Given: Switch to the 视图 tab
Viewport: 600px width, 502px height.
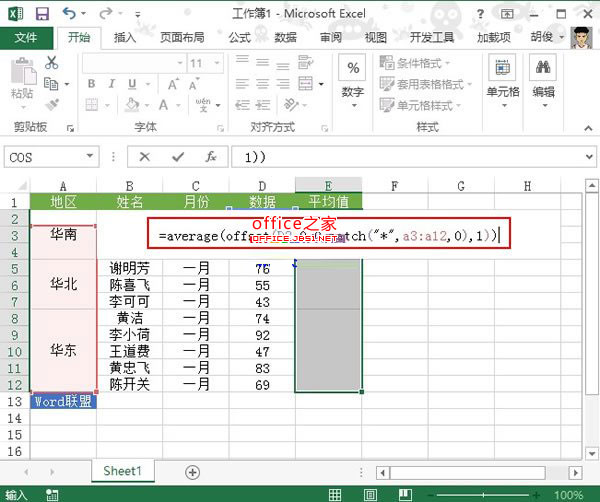Looking at the screenshot, I should pos(376,37).
